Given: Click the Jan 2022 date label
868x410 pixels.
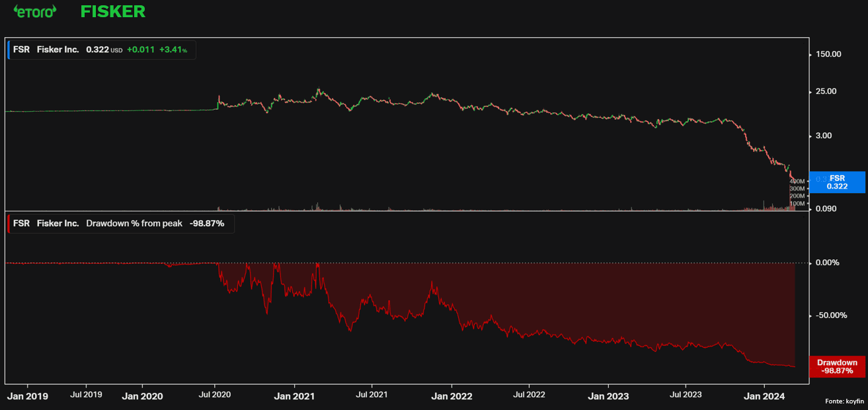Looking at the screenshot, I should [452, 396].
